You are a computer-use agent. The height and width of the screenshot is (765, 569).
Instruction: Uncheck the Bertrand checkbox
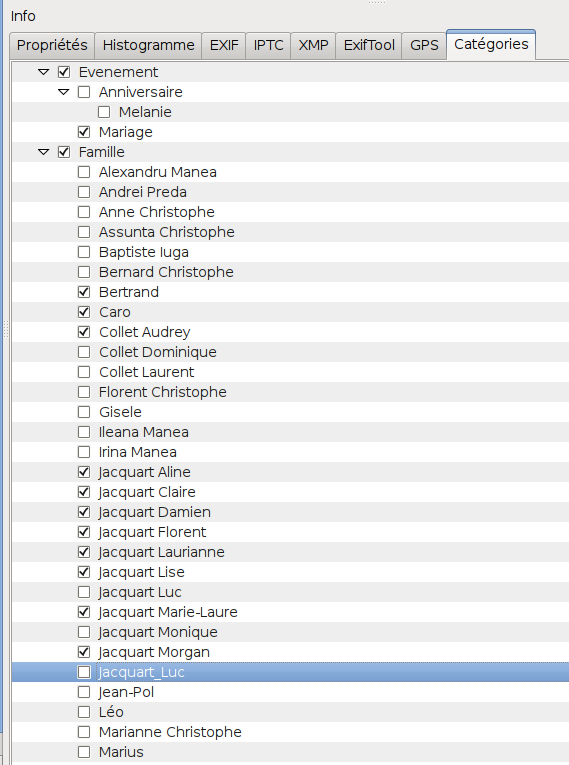84,292
